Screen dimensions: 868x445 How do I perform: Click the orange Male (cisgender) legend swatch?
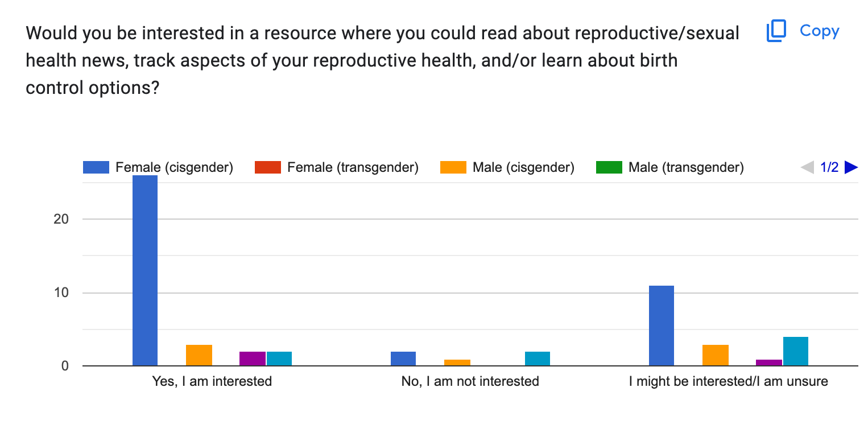pos(454,167)
